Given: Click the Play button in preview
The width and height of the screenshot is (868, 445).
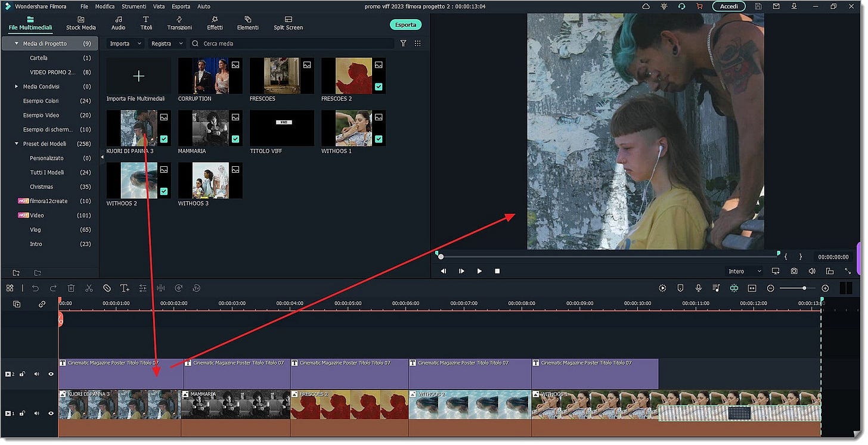Looking at the screenshot, I should tap(479, 271).
